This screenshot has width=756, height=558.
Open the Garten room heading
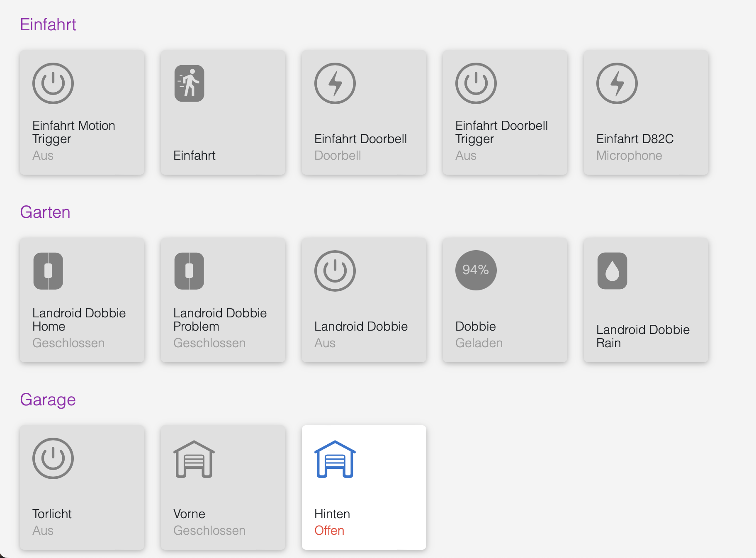[45, 212]
